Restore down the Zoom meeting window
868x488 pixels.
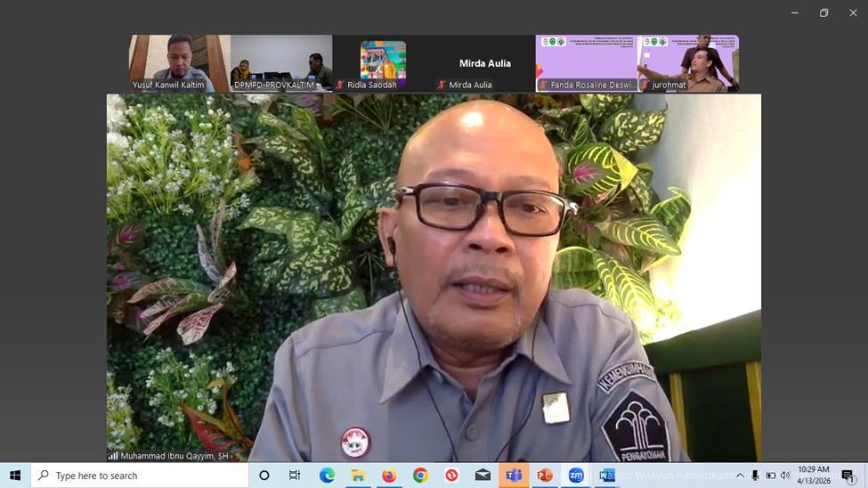click(x=823, y=12)
